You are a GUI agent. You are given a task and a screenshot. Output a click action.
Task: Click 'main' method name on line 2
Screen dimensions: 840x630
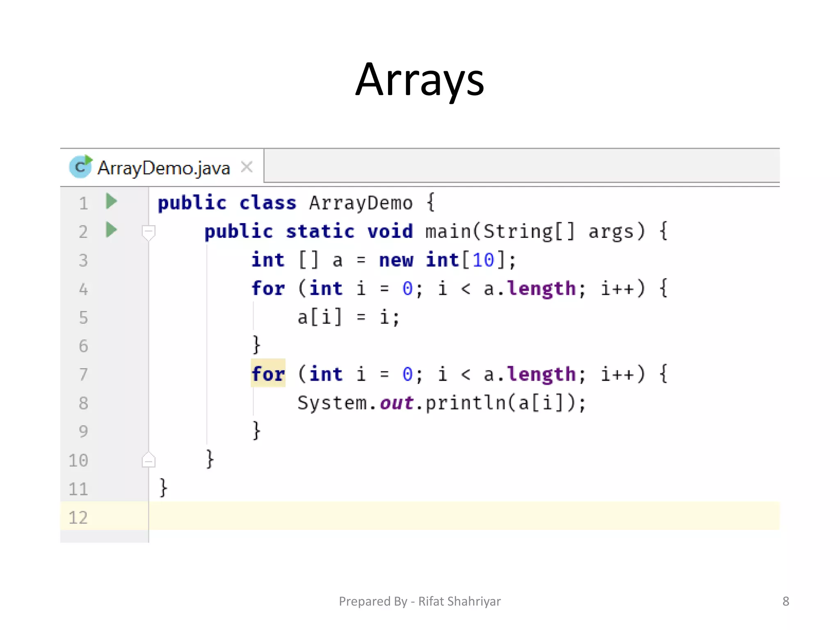point(448,231)
